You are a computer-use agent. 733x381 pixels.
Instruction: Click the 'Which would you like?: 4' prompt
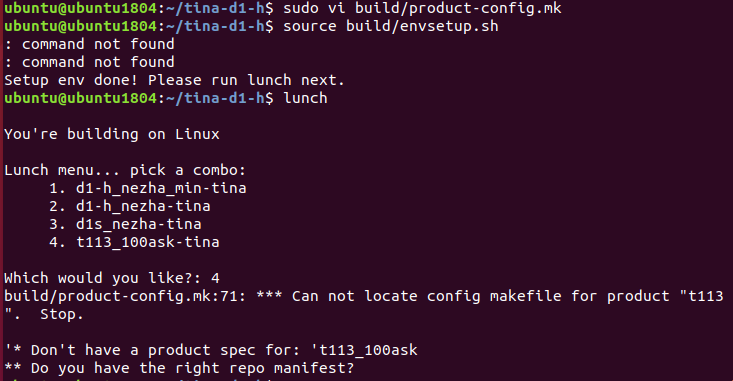click(x=112, y=278)
